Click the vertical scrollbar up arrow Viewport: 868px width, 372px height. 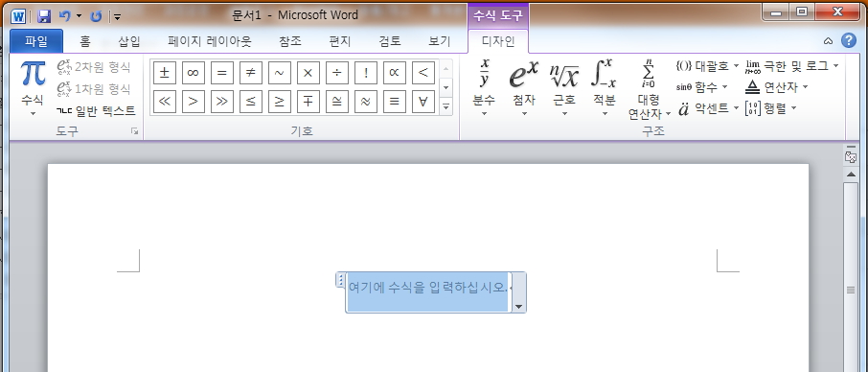point(851,174)
